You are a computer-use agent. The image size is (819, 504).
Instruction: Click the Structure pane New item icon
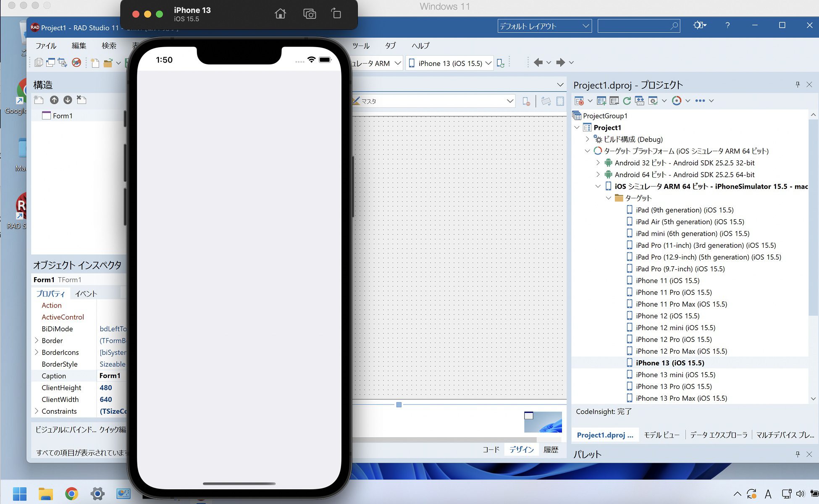point(39,100)
